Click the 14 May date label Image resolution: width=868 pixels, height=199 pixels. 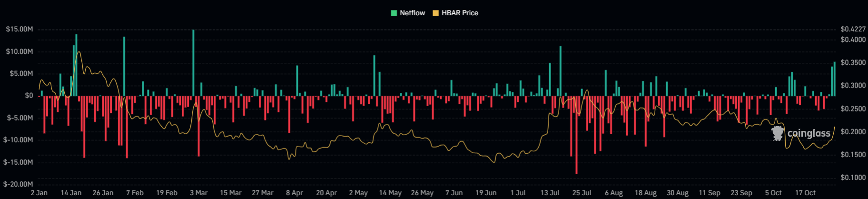pyautogui.click(x=390, y=193)
